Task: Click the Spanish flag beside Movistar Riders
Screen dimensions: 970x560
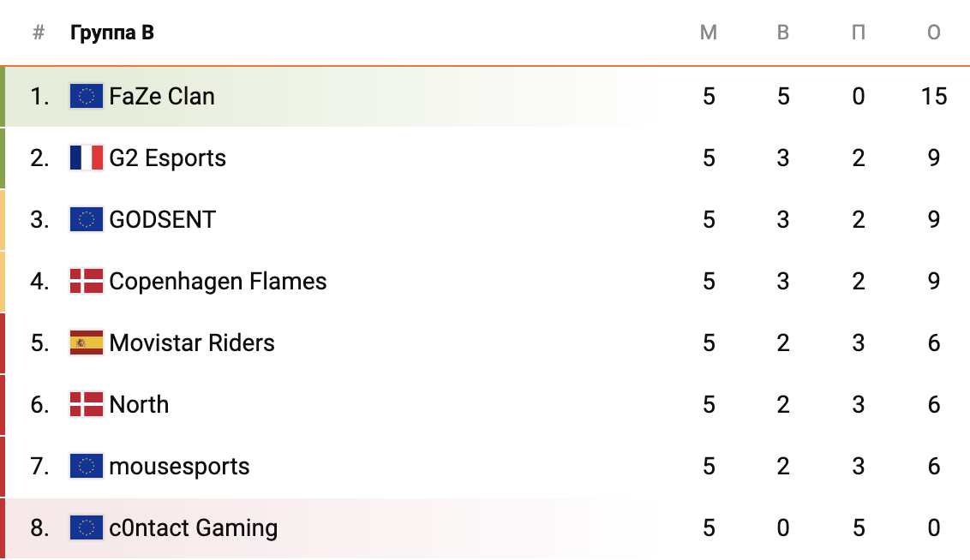Action: click(87, 343)
